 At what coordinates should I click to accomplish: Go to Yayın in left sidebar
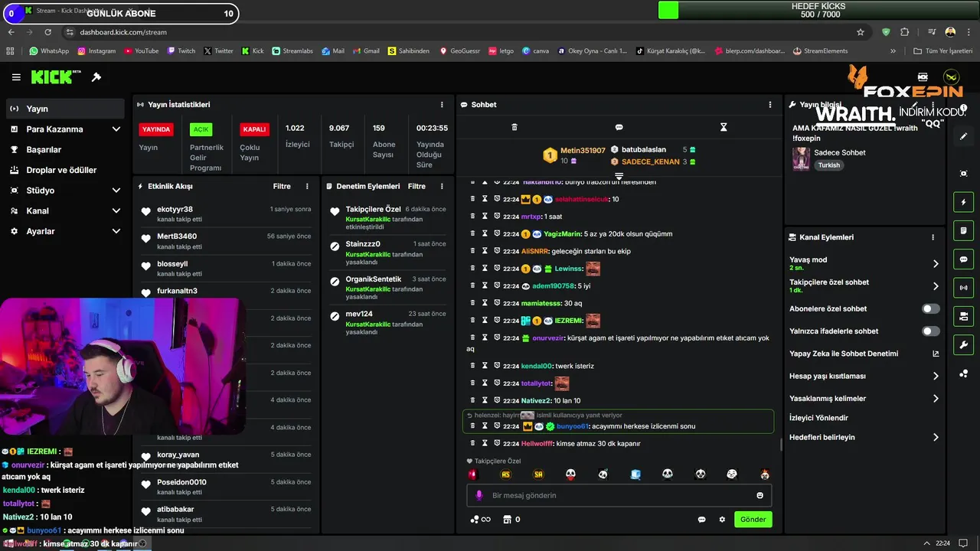(65, 109)
